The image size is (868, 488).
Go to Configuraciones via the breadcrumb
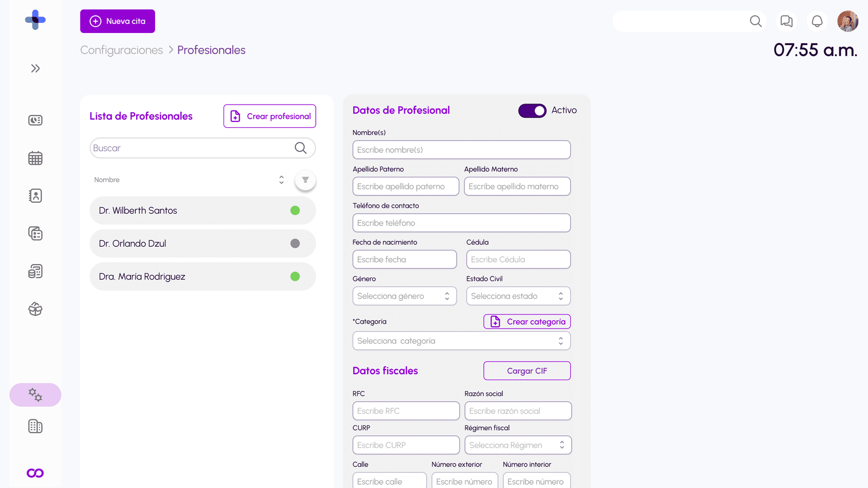[121, 50]
